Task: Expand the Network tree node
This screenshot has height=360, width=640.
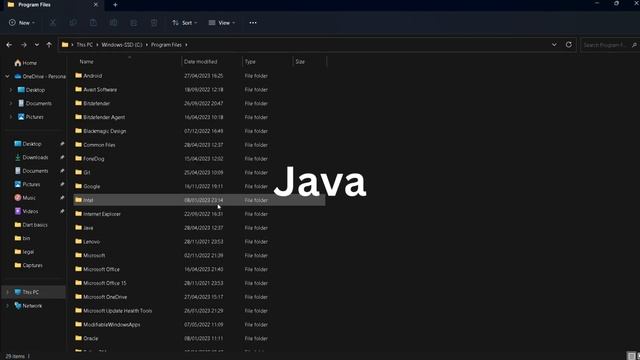Action: pyautogui.click(x=7, y=305)
